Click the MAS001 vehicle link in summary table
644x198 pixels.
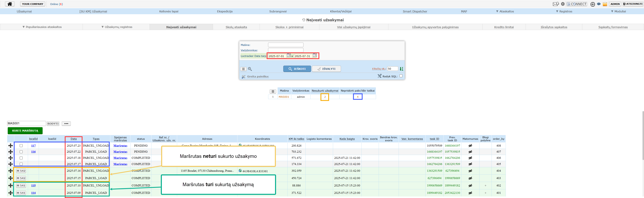(284, 97)
